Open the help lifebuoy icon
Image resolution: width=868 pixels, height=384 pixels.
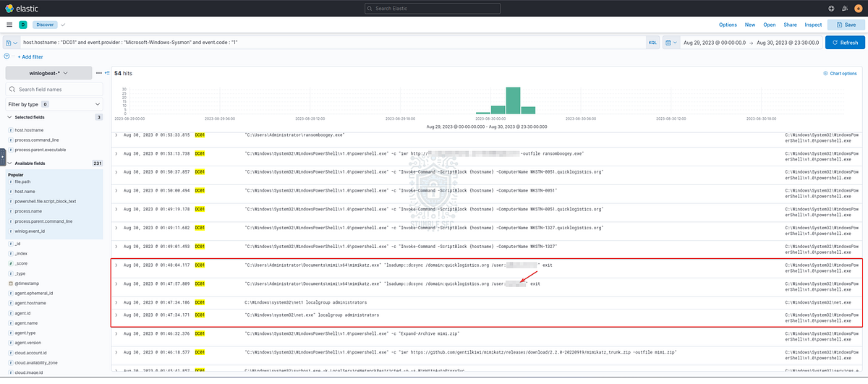pos(832,8)
